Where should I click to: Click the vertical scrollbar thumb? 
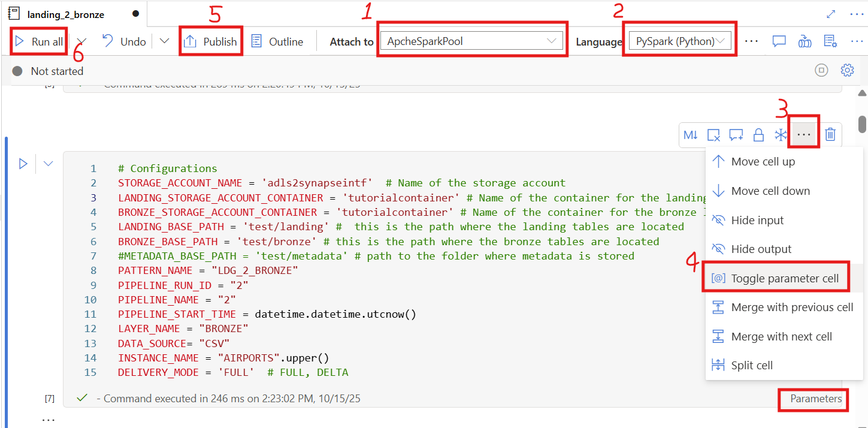[862, 123]
